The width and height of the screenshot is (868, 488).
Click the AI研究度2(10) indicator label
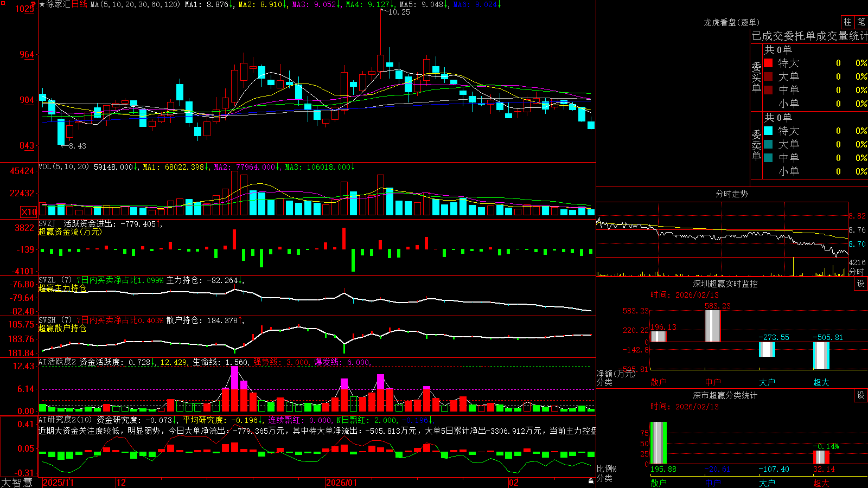(66, 420)
